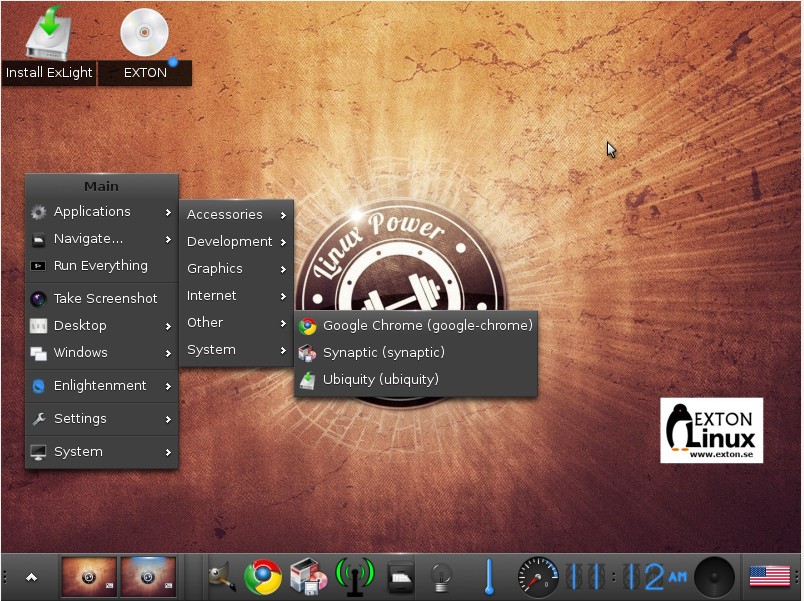Click the US flag keyboard layout icon
This screenshot has width=804, height=601.
coord(769,577)
